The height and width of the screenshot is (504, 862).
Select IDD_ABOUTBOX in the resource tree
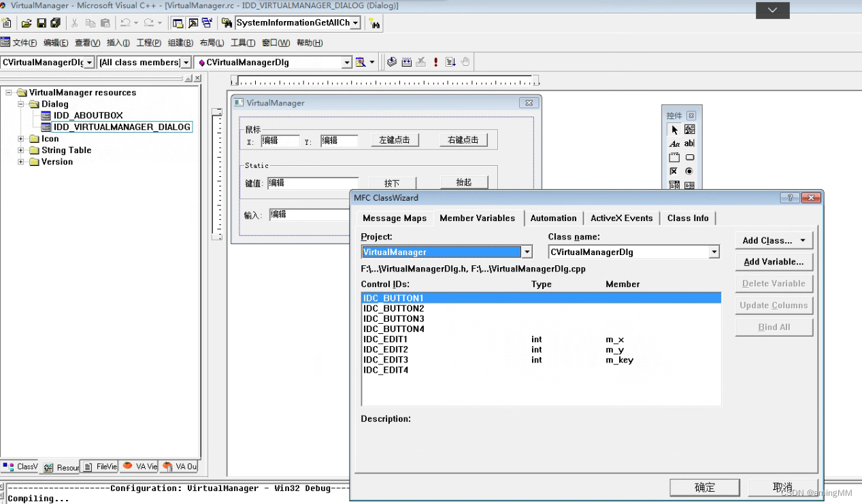click(x=88, y=116)
